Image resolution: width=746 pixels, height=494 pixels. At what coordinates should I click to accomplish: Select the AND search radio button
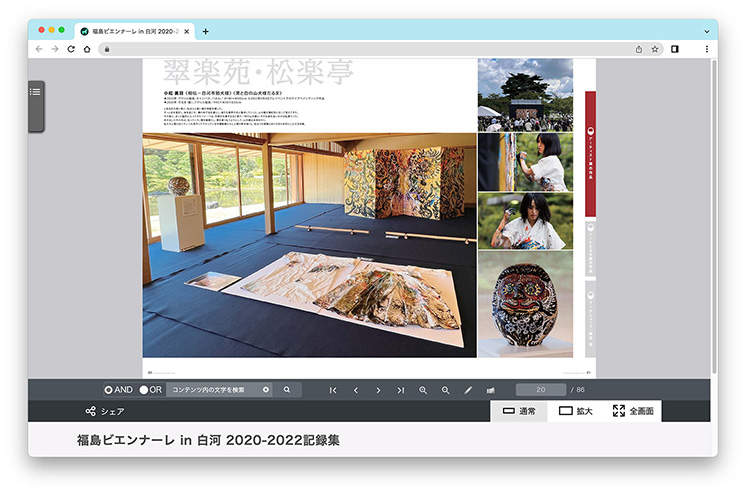coord(109,390)
